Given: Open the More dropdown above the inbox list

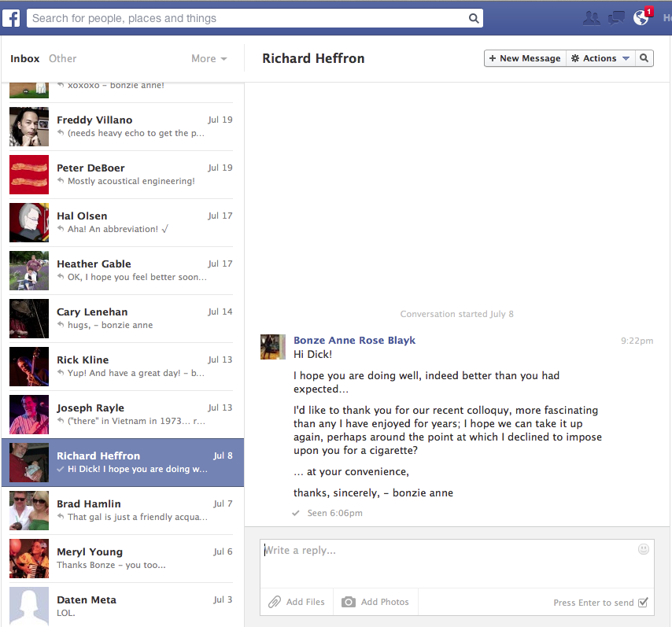Looking at the screenshot, I should (208, 58).
